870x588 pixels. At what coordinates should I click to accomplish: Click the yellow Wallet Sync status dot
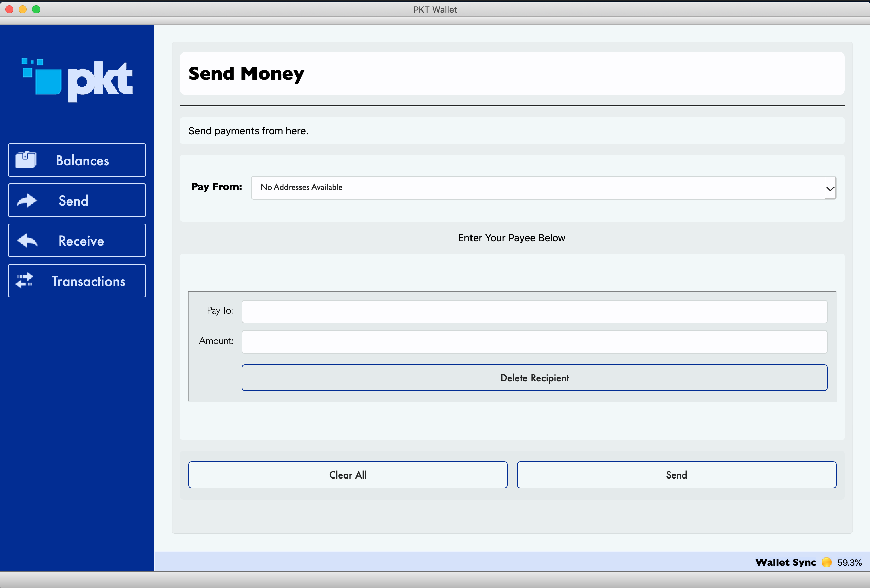(x=826, y=562)
